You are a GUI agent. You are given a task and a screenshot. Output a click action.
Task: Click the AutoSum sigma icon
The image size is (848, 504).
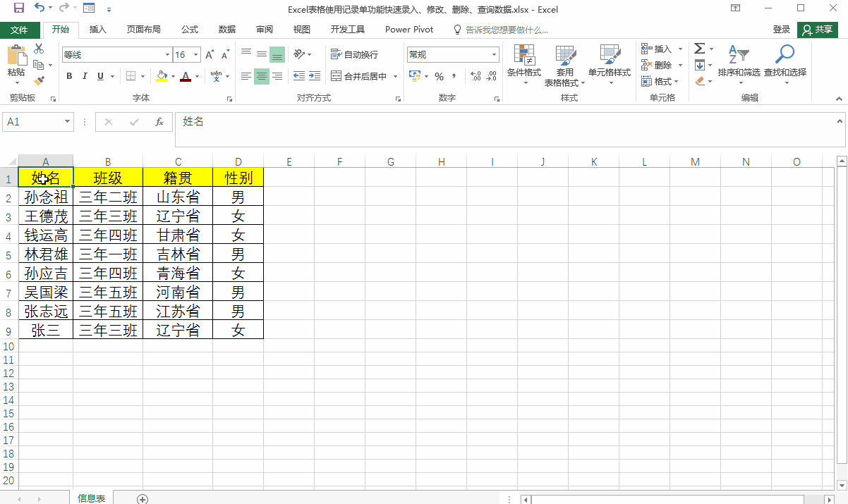699,49
